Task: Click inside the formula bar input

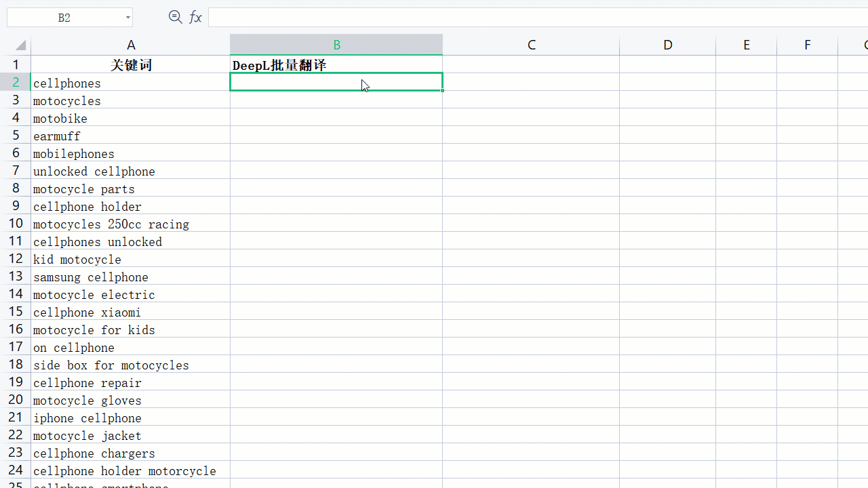Action: pyautogui.click(x=538, y=18)
